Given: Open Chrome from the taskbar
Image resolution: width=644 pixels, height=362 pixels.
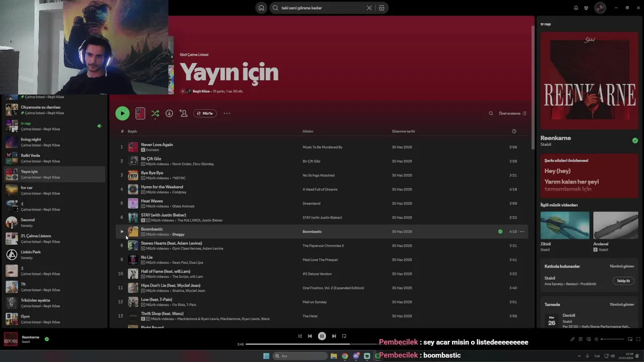Looking at the screenshot, I should (x=345, y=356).
